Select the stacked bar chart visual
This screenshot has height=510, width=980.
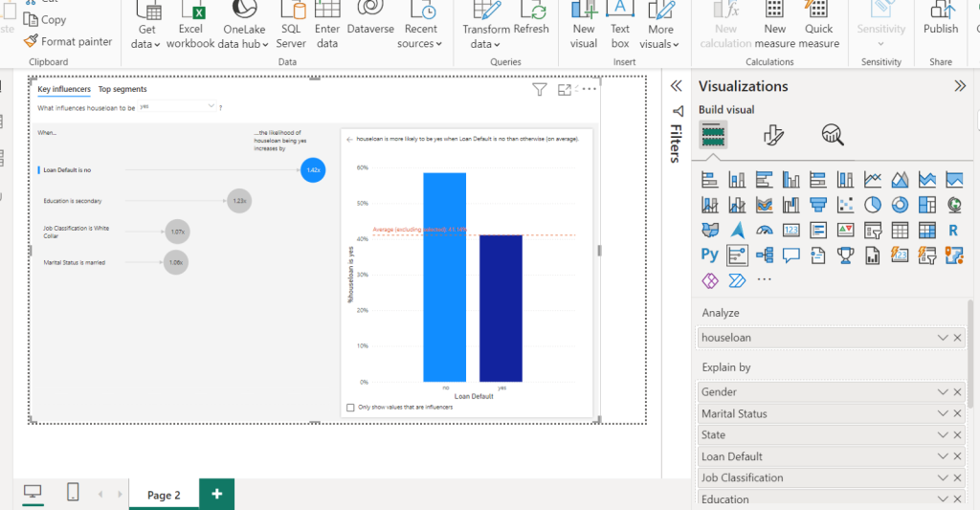pos(709,180)
